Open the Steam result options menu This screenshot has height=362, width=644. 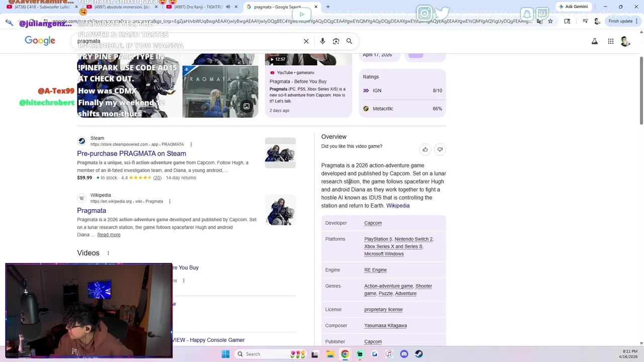(191, 145)
